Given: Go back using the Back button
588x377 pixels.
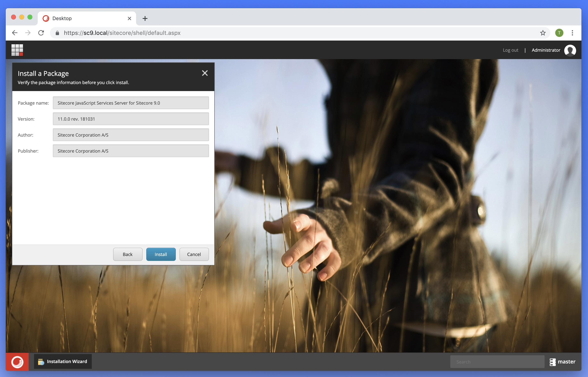Looking at the screenshot, I should pyautogui.click(x=128, y=254).
